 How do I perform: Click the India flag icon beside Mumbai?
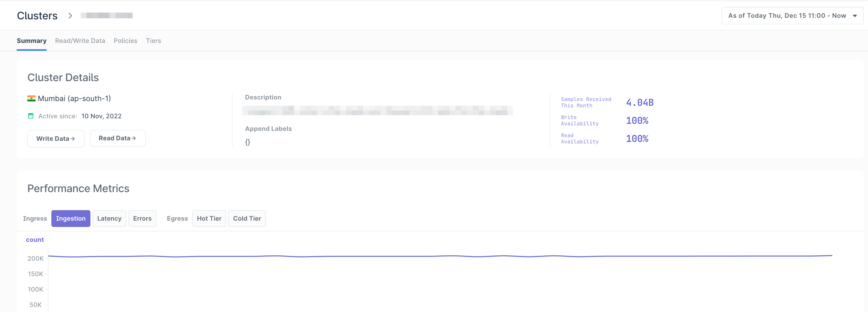point(31,98)
